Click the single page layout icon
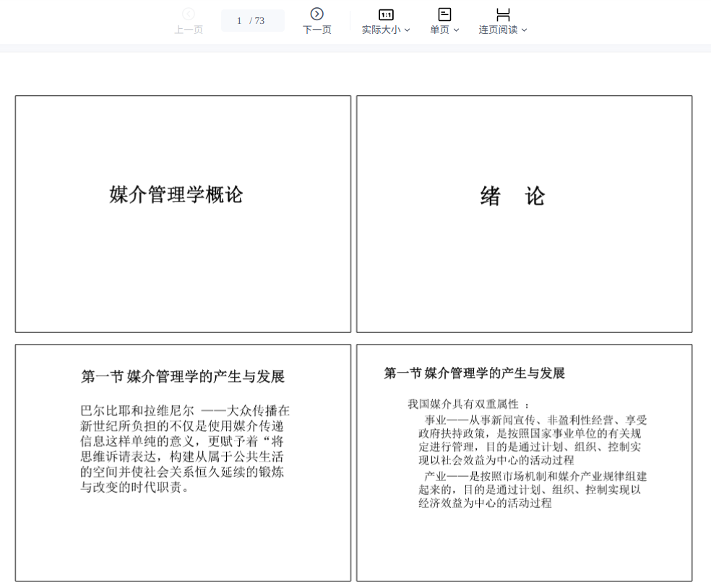Screen dimensions: 711x588 tap(444, 14)
